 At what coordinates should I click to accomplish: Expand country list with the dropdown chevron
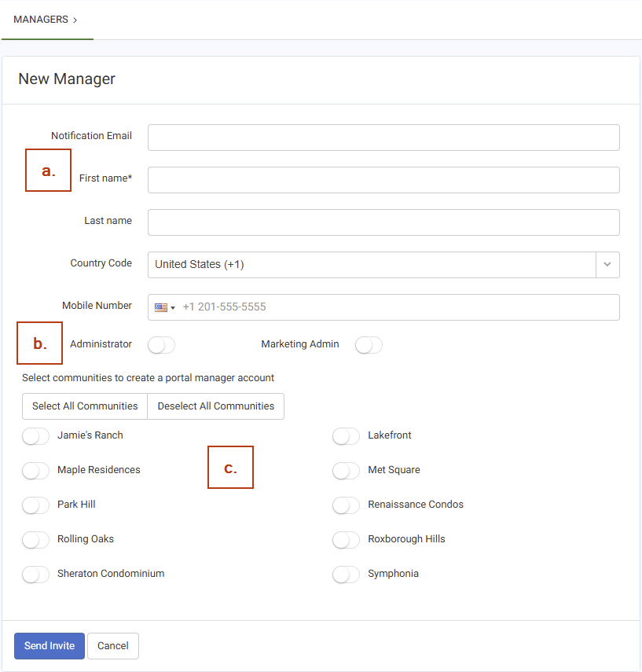tap(607, 265)
